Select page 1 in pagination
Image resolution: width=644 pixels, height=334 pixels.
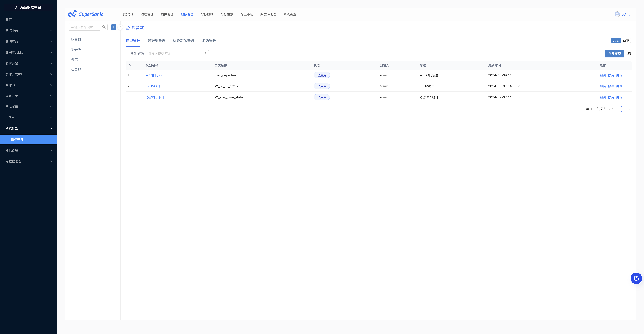pos(623,109)
